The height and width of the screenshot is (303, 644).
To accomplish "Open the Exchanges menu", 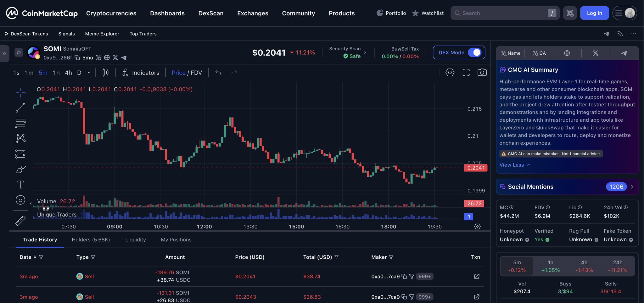I will [253, 13].
